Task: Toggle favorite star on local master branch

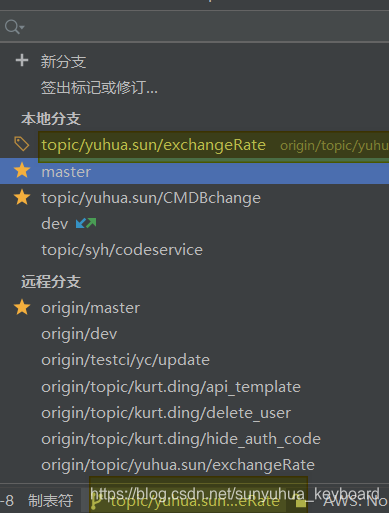Action: coord(22,171)
